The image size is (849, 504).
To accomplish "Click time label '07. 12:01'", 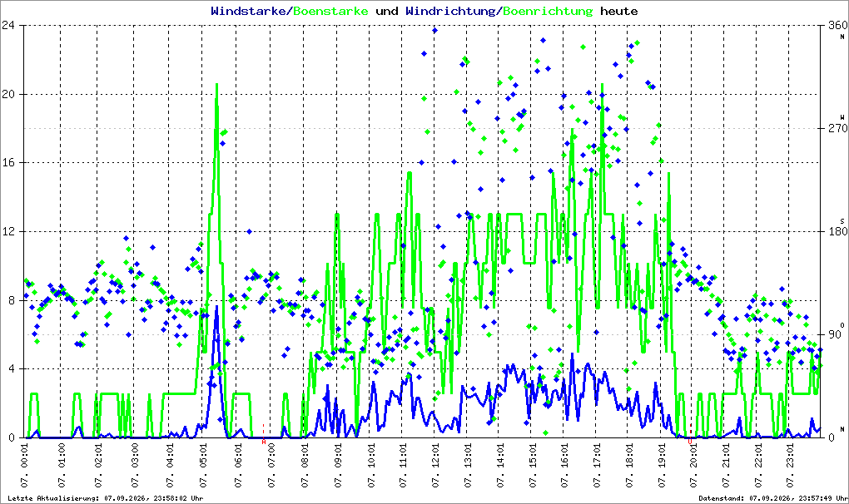I will (x=436, y=466).
